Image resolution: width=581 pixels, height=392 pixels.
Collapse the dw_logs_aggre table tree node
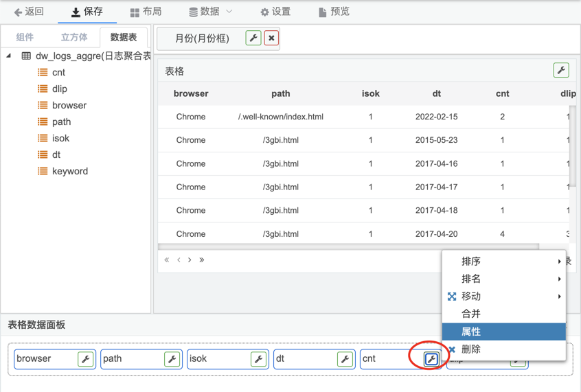coord(9,56)
